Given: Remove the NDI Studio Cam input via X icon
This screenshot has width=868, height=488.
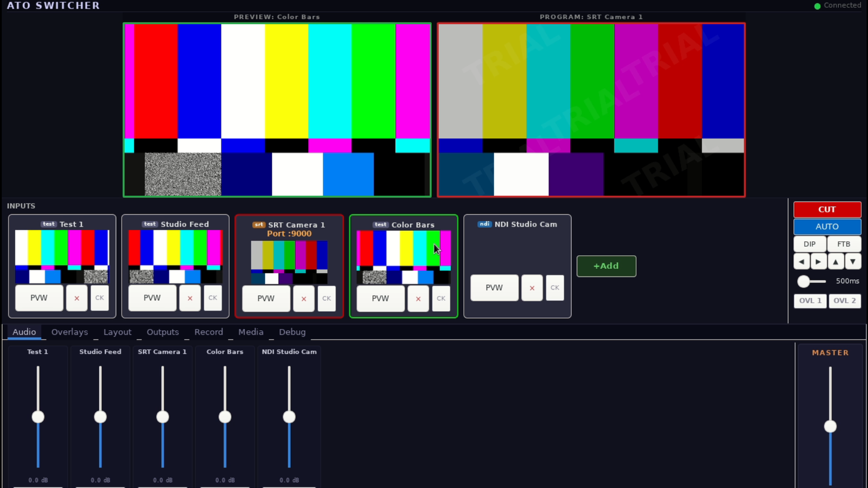Looking at the screenshot, I should (x=532, y=288).
